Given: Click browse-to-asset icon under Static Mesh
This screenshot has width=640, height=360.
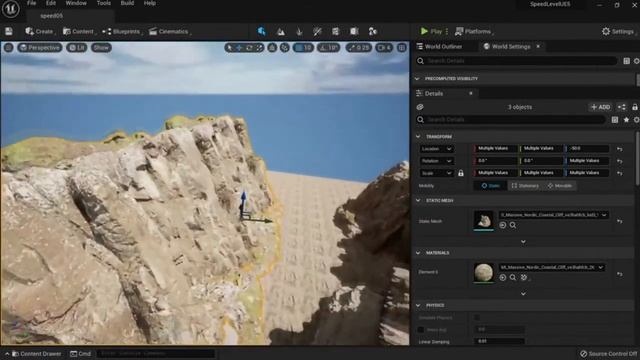Looking at the screenshot, I should click(x=503, y=225).
